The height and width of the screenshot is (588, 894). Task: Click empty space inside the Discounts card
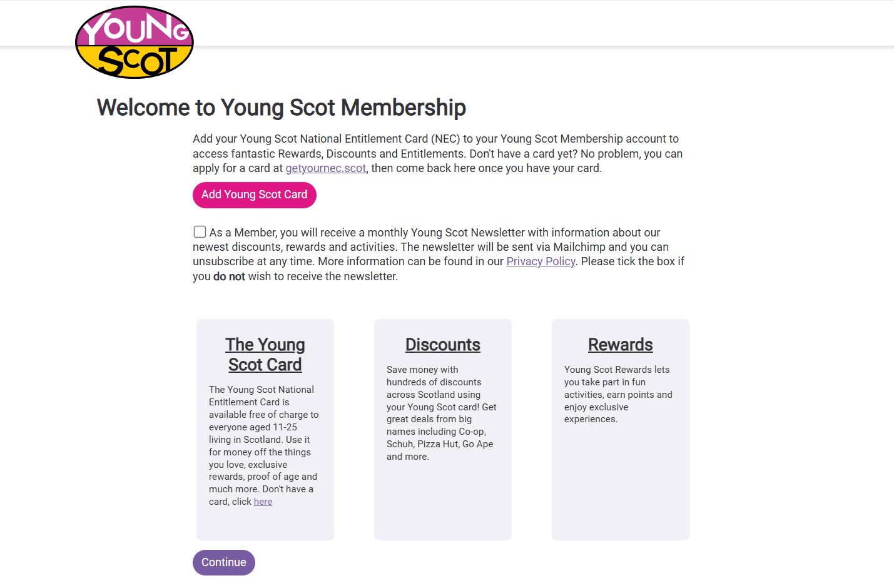443,500
